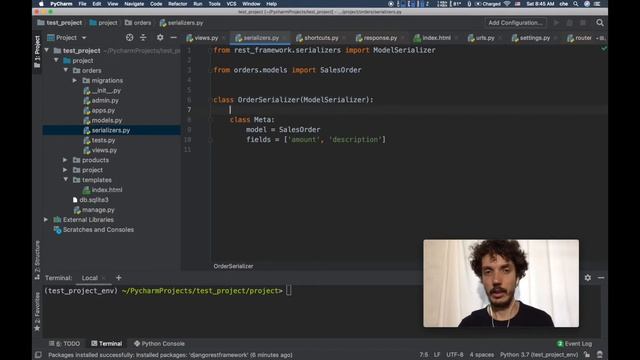The width and height of the screenshot is (640, 360).
Task: Open the TODO tool window tab
Action: click(x=65, y=344)
